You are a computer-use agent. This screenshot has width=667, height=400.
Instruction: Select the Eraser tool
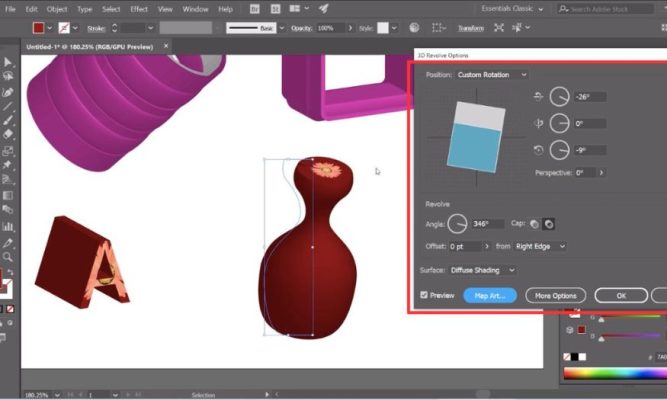click(8, 134)
